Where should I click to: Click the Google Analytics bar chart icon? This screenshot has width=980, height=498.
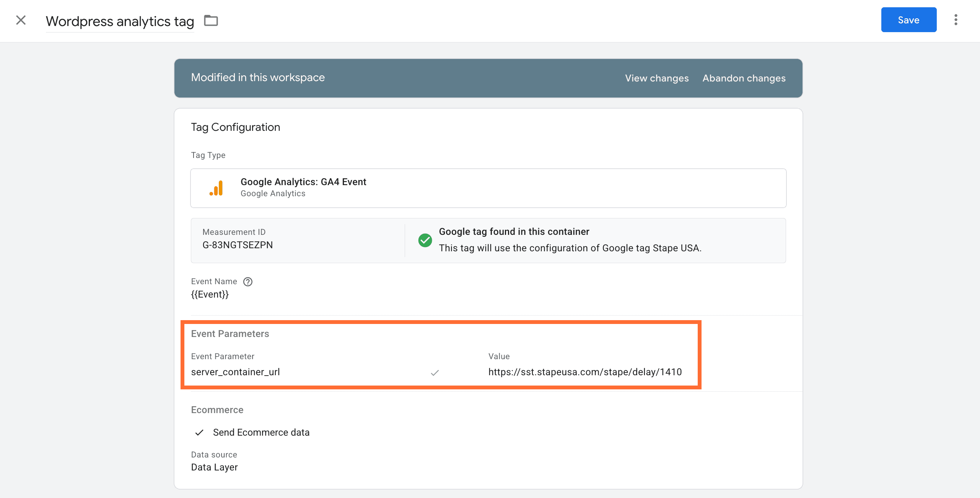pyautogui.click(x=217, y=188)
